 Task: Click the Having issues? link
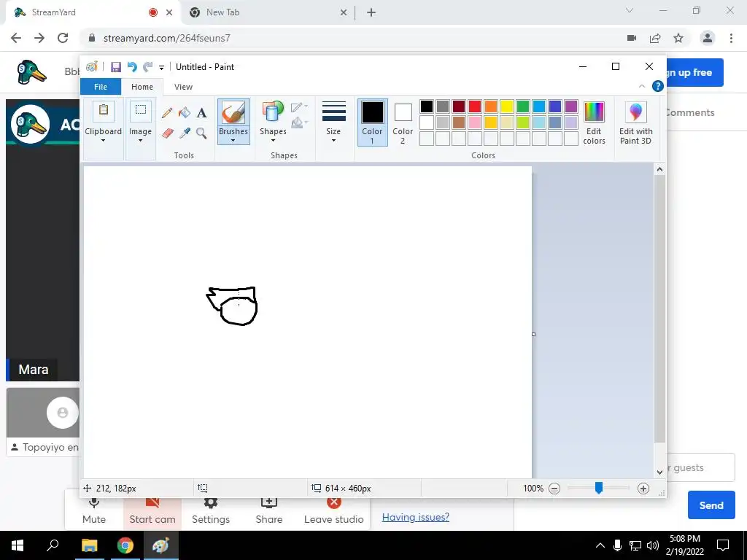coord(415,517)
